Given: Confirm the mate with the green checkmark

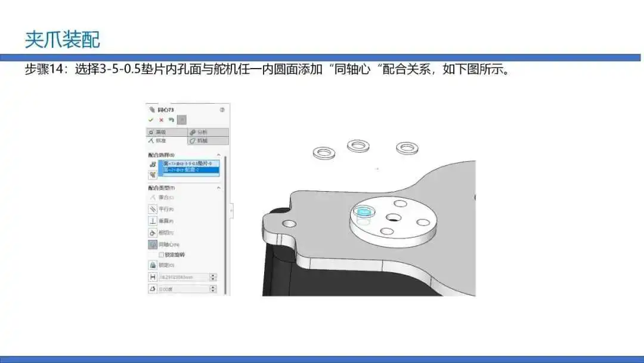Looking at the screenshot, I should coord(151,120).
